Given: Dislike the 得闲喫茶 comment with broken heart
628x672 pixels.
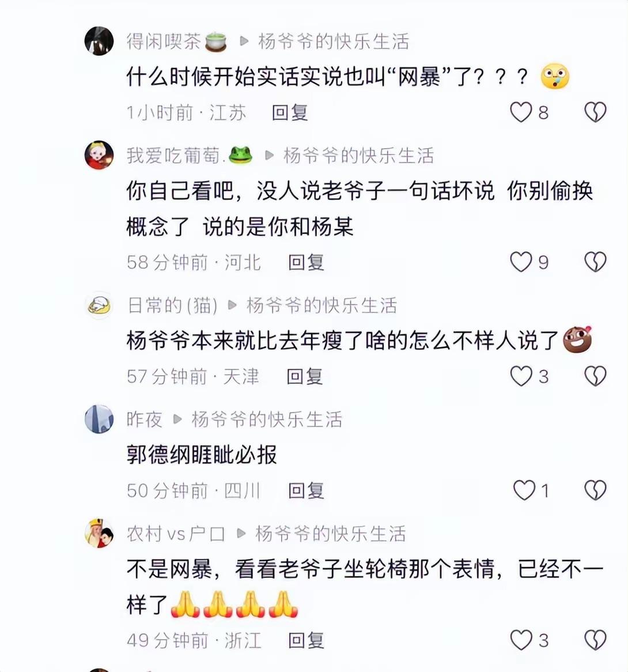Looking at the screenshot, I should tap(595, 112).
